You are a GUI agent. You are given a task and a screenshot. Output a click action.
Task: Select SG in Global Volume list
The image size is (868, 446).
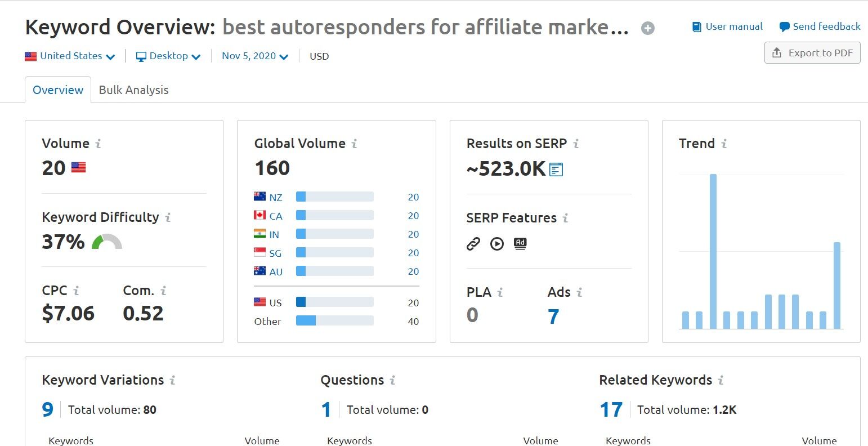click(275, 253)
